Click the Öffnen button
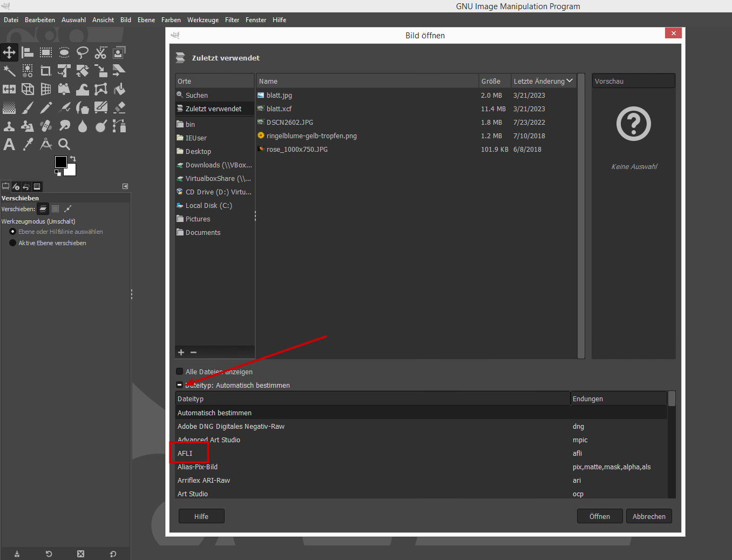The image size is (732, 560). pos(599,516)
